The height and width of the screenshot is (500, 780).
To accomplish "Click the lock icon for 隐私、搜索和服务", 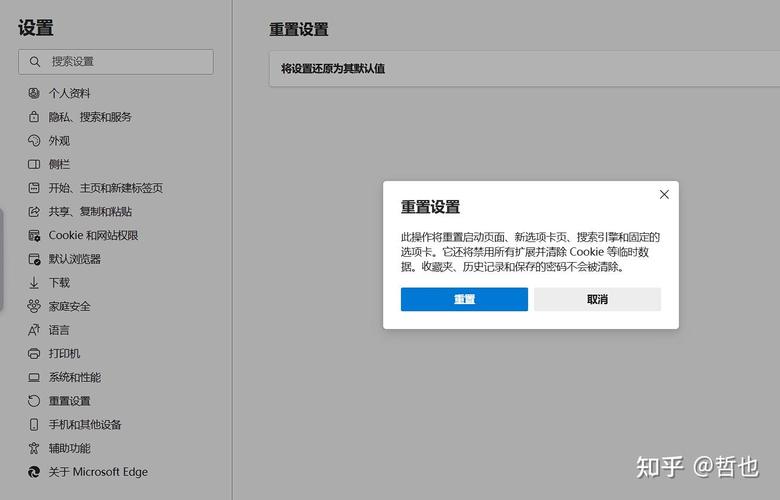I will [x=34, y=117].
